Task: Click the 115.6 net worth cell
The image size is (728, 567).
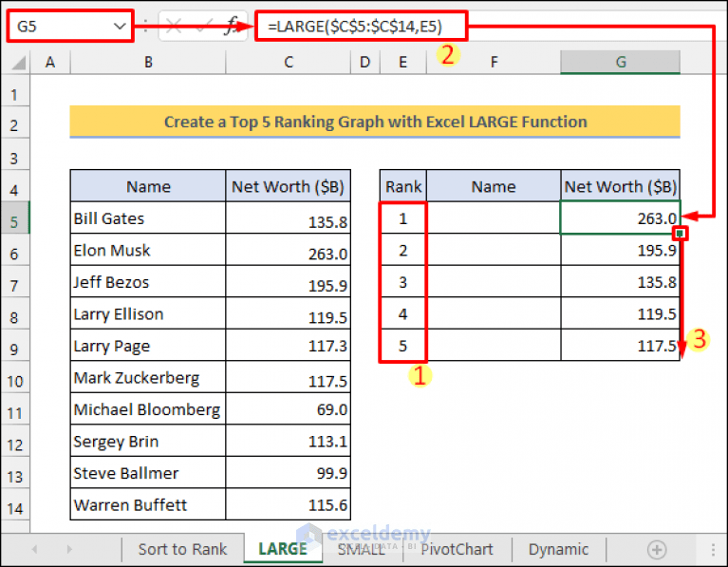Action: point(289,504)
